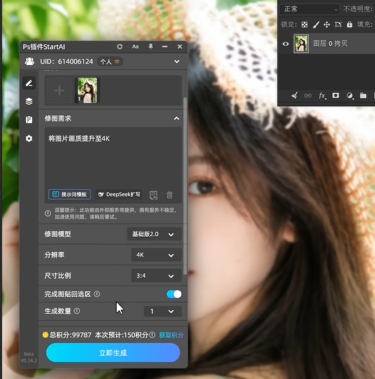Open the 提示词模板 prompt templates

point(70,194)
